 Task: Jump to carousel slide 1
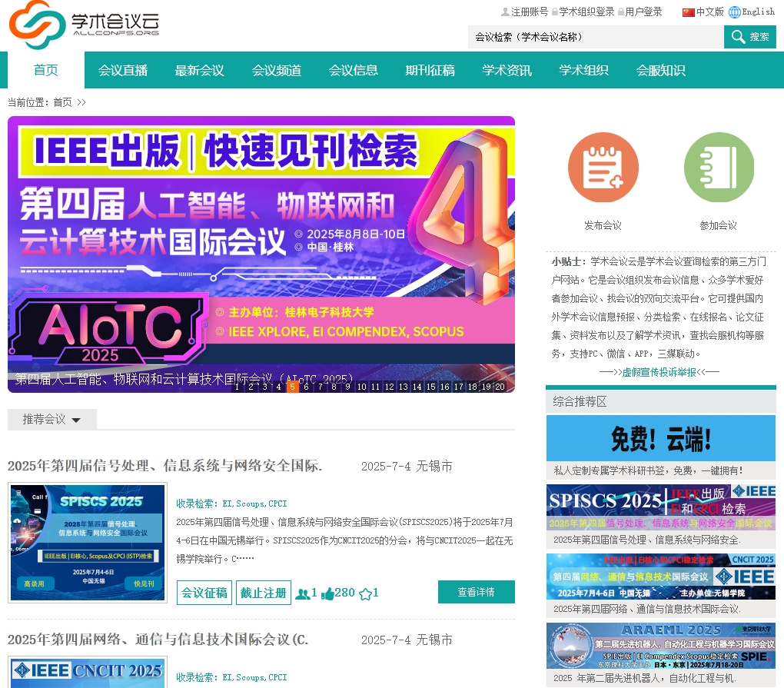[x=237, y=387]
